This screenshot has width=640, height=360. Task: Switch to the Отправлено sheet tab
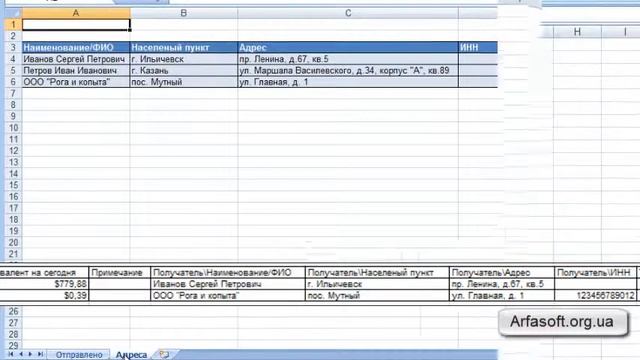click(x=79, y=355)
